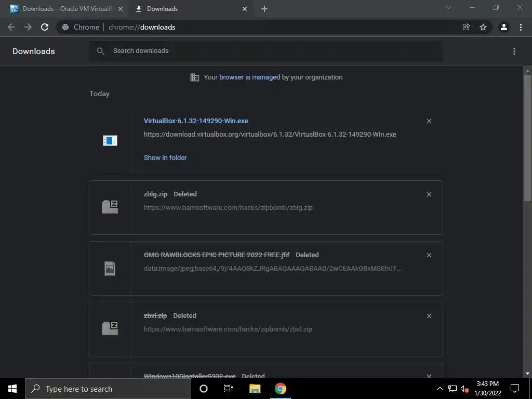532x399 pixels.
Task: Click the zbxl.zip source URL
Action: pos(228,329)
